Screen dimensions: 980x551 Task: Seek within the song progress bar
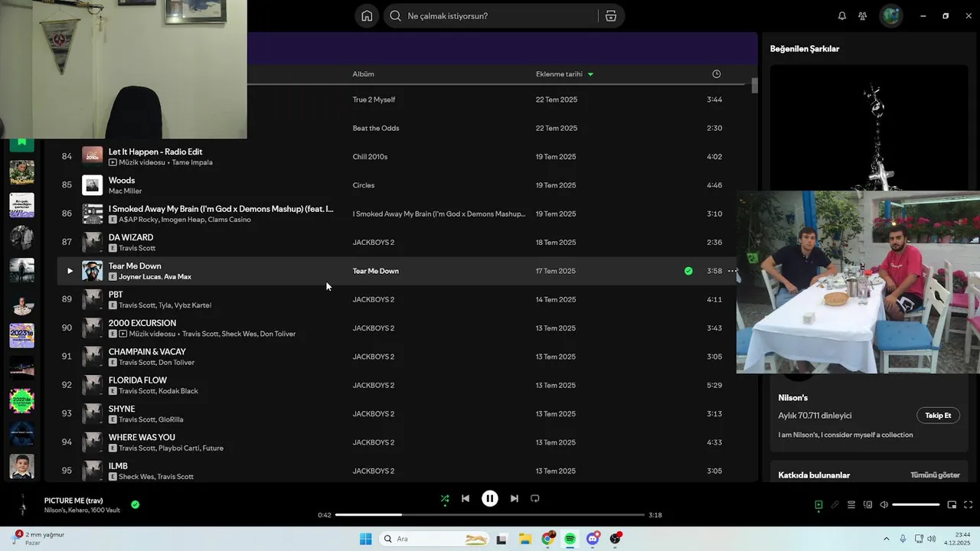tap(490, 515)
